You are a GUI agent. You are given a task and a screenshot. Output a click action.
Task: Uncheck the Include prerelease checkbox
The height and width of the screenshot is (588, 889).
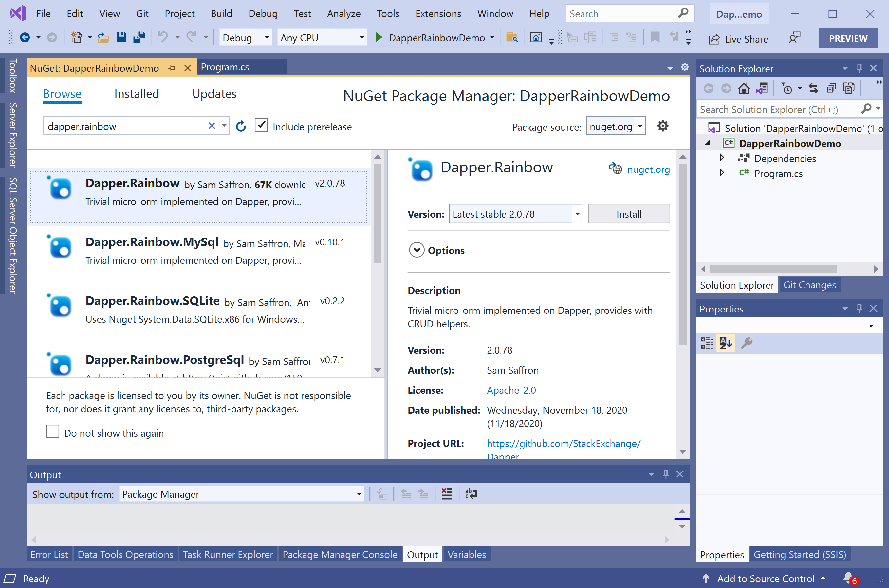(261, 125)
